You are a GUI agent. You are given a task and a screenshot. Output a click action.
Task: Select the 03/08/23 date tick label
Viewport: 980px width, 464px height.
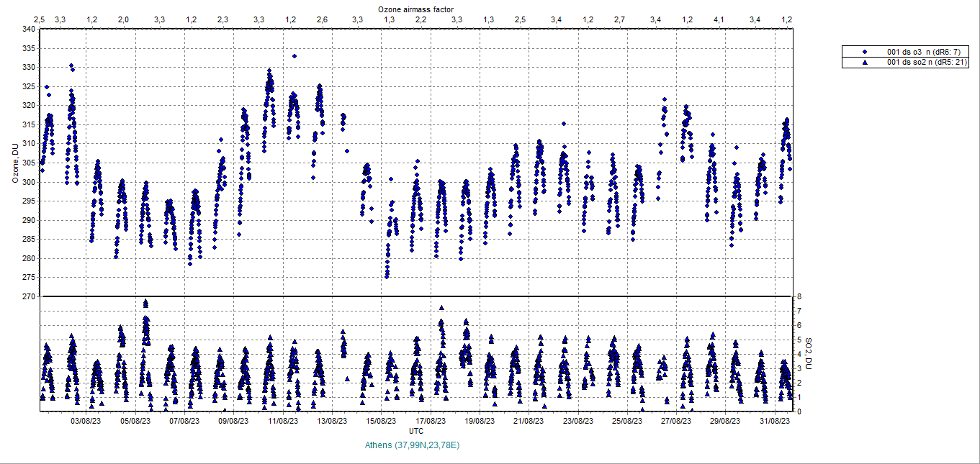85,421
